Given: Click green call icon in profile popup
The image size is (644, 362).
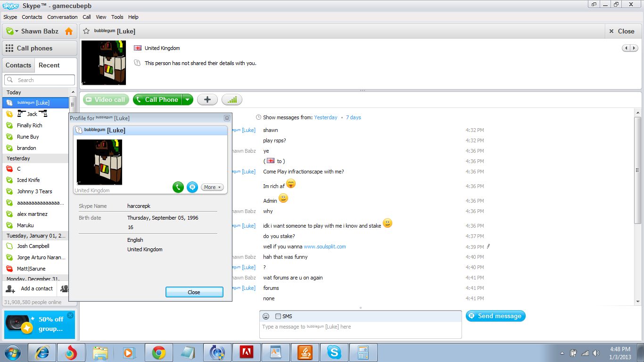Looking at the screenshot, I should [x=178, y=187].
